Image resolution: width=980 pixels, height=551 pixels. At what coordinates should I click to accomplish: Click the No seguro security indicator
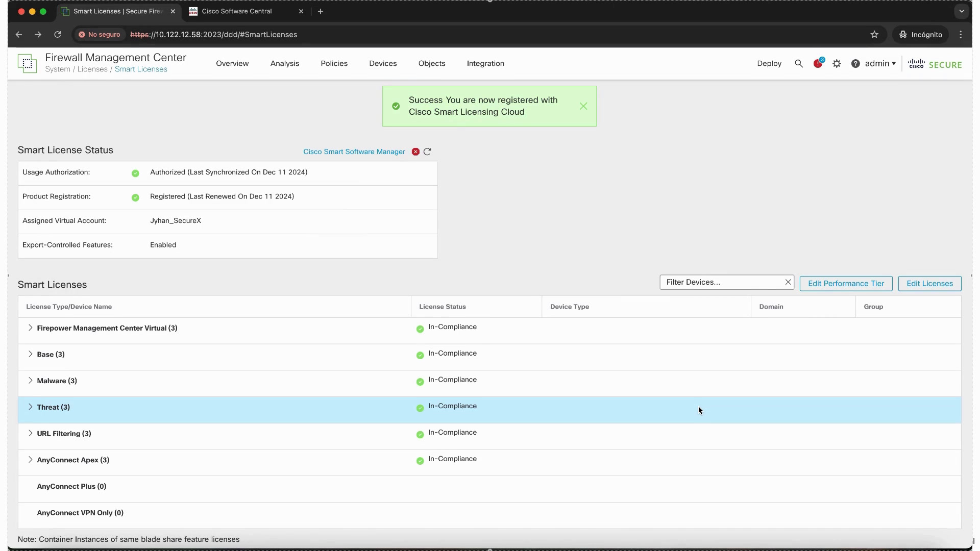pos(100,34)
